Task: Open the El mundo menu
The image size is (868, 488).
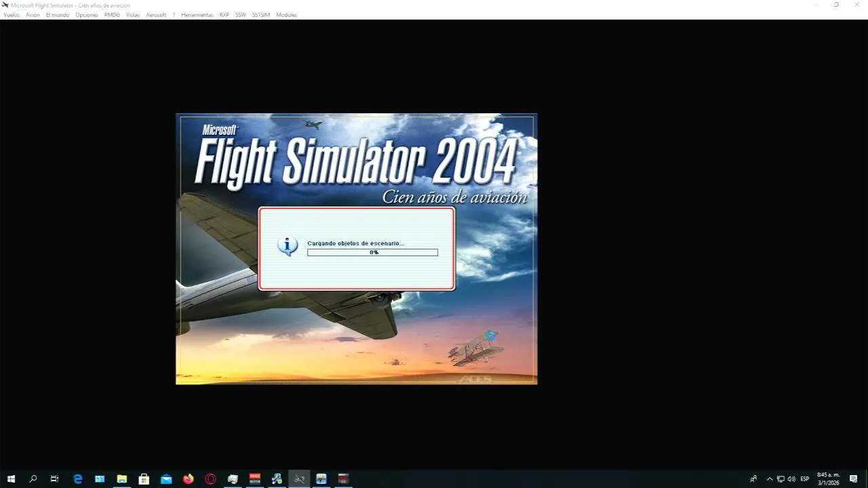Action: click(58, 15)
